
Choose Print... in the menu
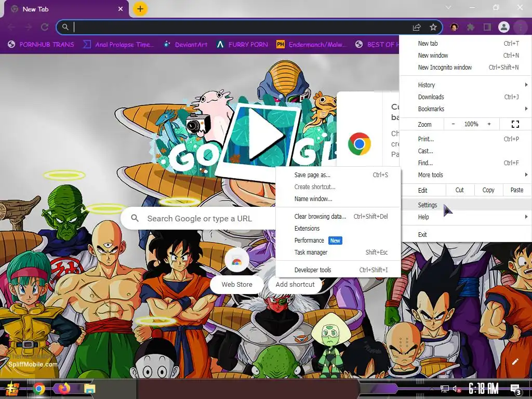(465, 139)
